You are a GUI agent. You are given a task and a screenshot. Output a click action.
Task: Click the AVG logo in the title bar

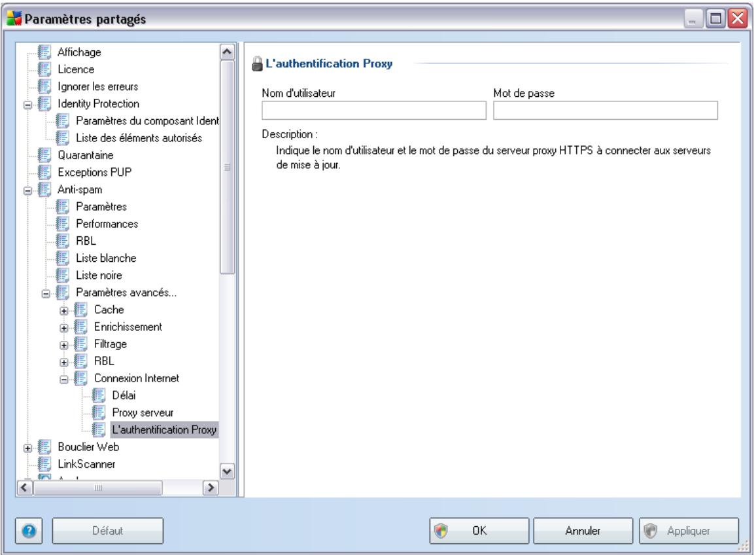14,19
